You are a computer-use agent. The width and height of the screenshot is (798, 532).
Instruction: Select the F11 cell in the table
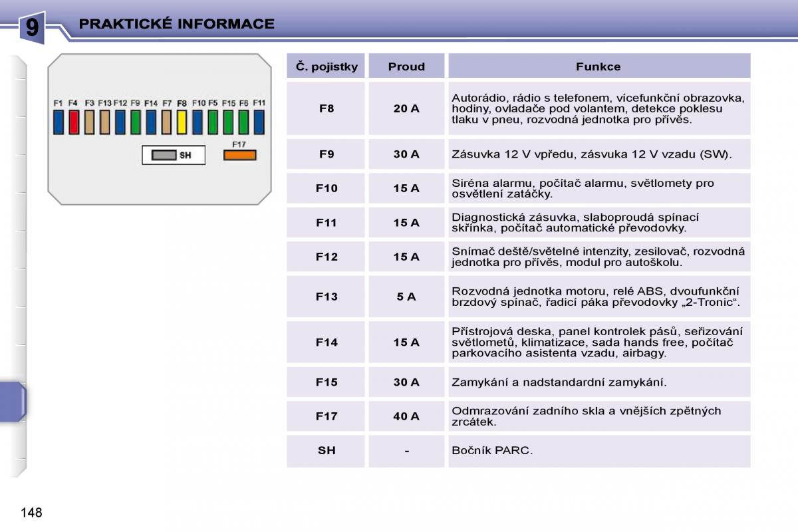(326, 223)
